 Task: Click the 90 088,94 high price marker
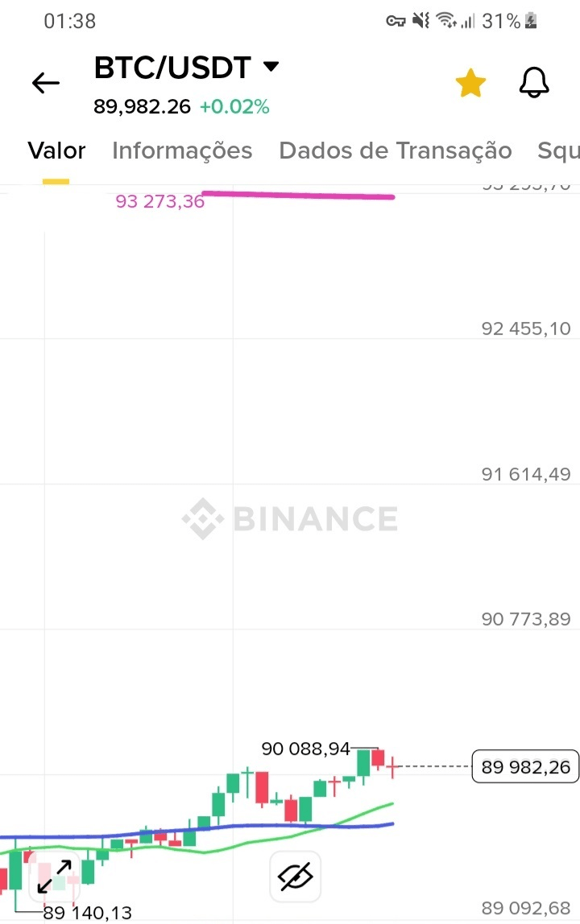306,749
